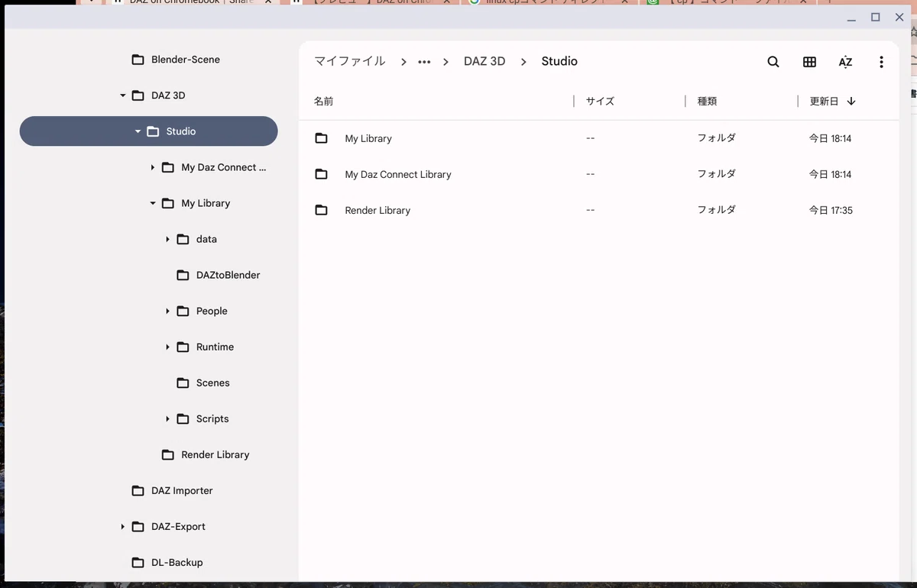
Task: Select DAZ-Export in the sidebar
Action: [x=178, y=526]
